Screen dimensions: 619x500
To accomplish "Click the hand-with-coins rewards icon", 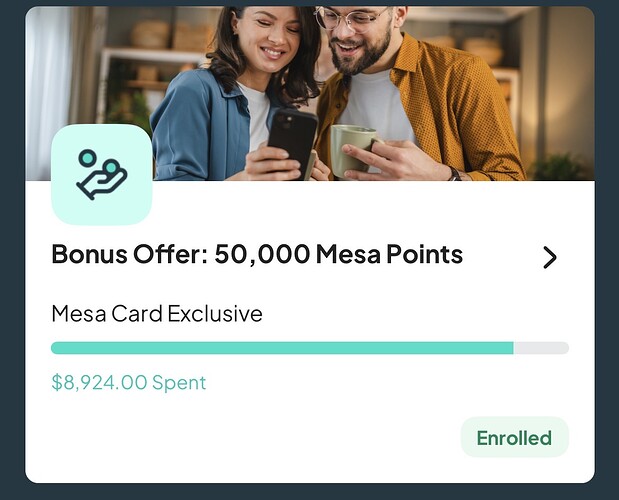I will 101,175.
